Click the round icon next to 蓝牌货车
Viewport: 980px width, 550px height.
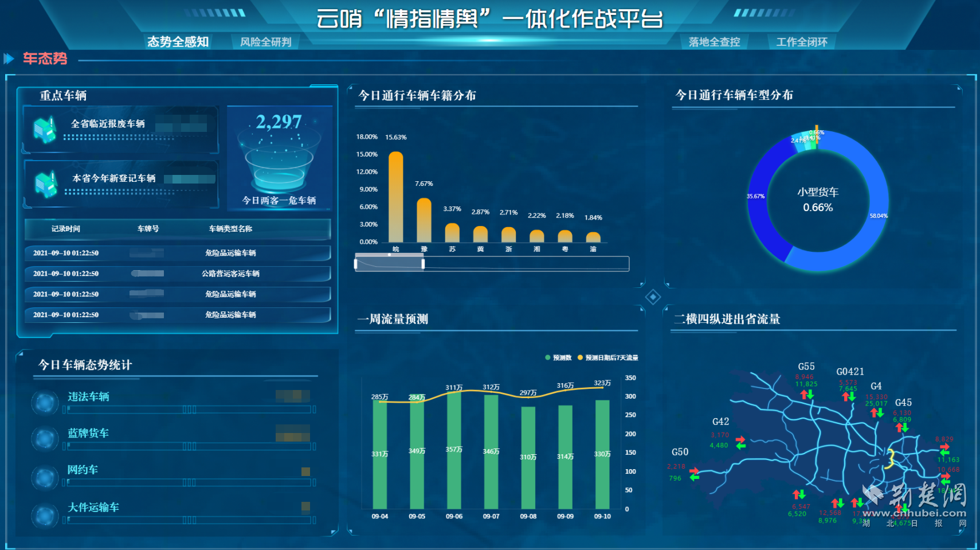[45, 439]
